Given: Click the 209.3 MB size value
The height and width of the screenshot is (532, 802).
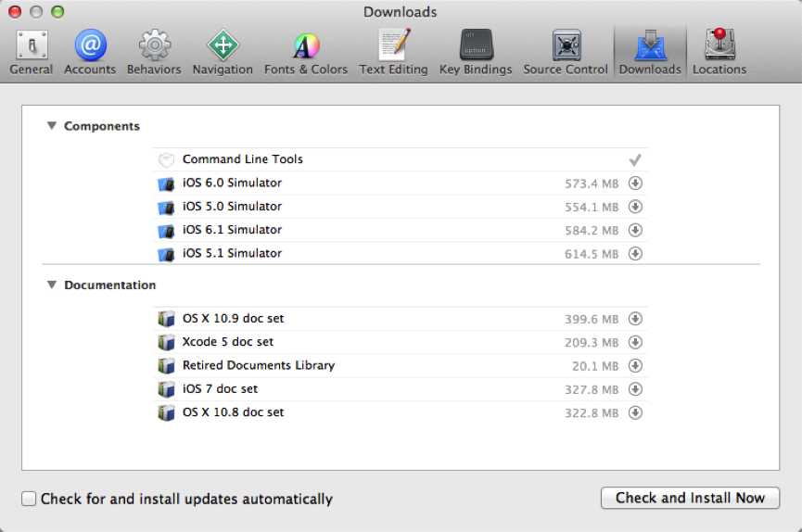Looking at the screenshot, I should coord(592,343).
